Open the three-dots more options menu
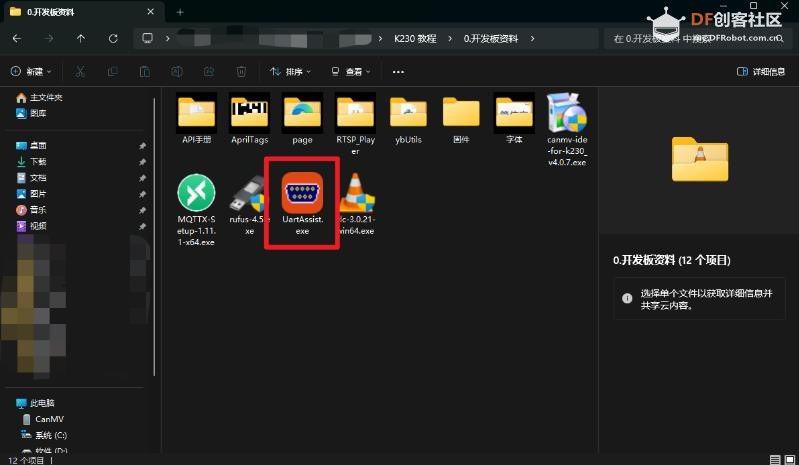This screenshot has width=799, height=465. pyautogui.click(x=399, y=72)
